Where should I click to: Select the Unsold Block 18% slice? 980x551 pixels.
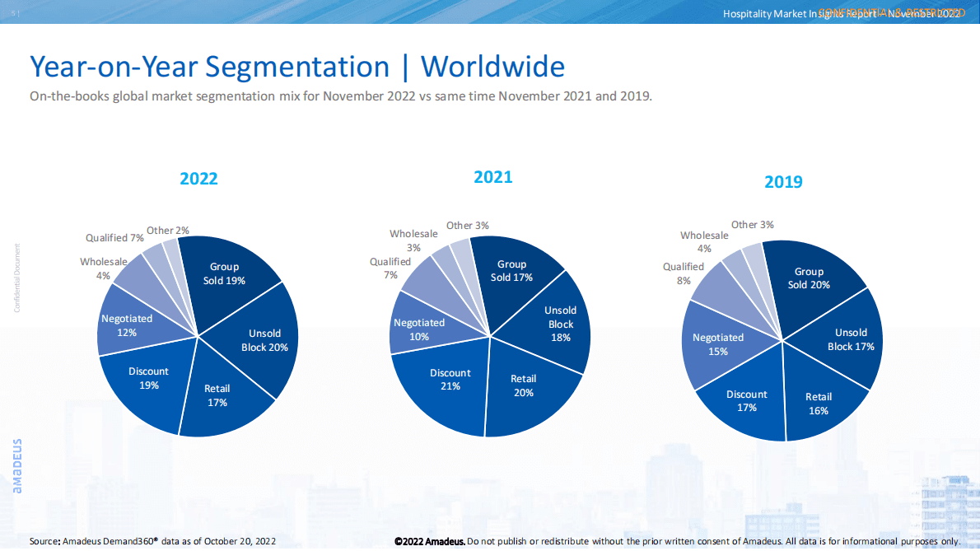pyautogui.click(x=559, y=325)
